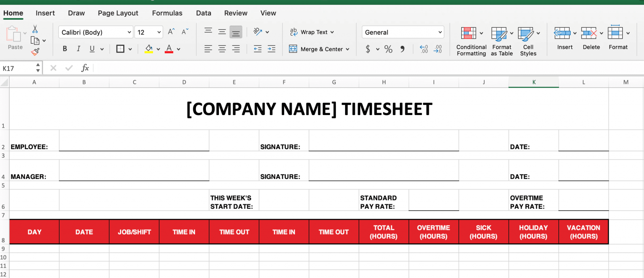Toggle the bottom align button
Image resolution: width=644 pixels, height=278 pixels.
(x=236, y=32)
